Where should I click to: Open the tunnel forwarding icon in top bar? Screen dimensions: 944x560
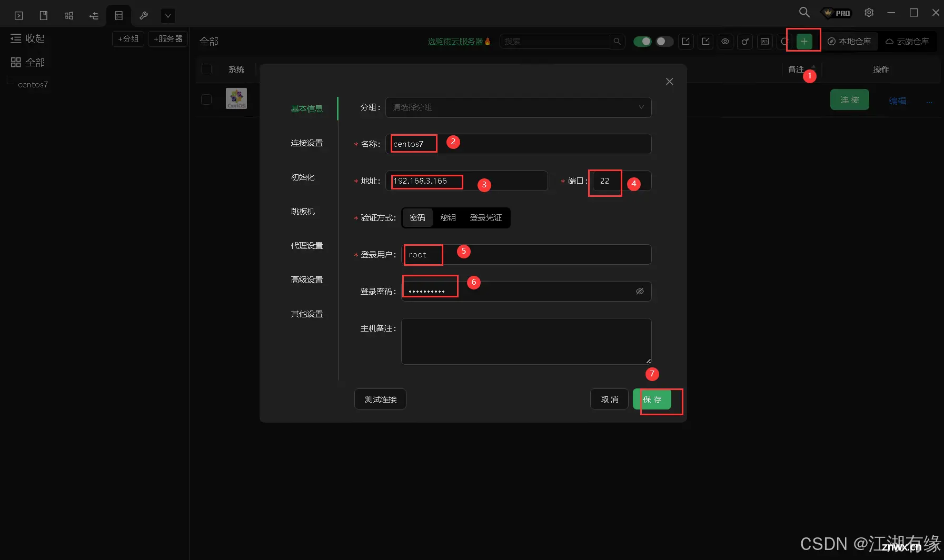(94, 15)
